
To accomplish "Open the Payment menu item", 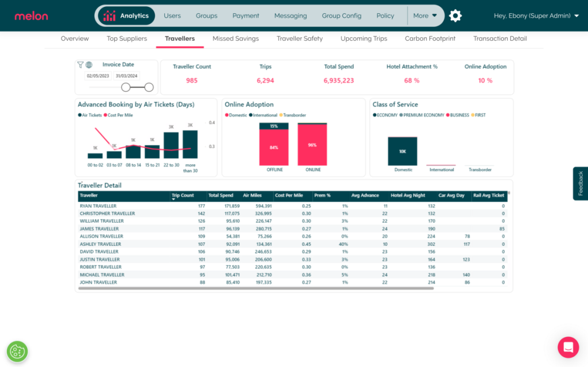I will tap(246, 16).
